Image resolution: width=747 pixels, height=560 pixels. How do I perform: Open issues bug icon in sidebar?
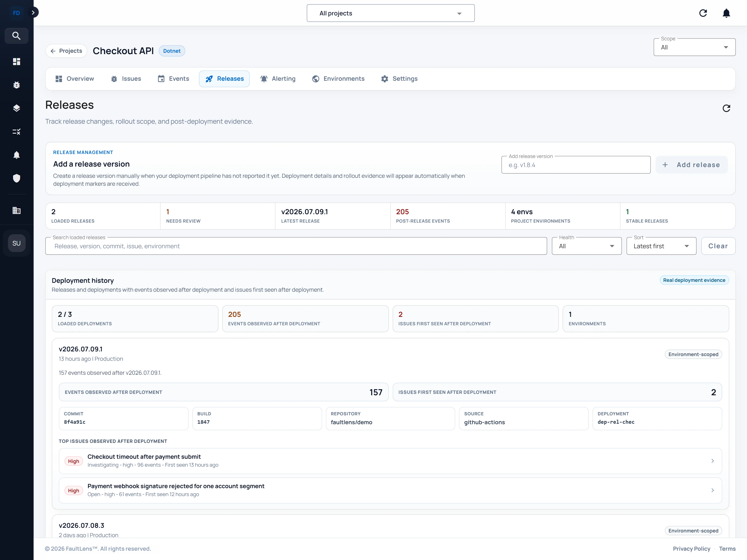16,85
